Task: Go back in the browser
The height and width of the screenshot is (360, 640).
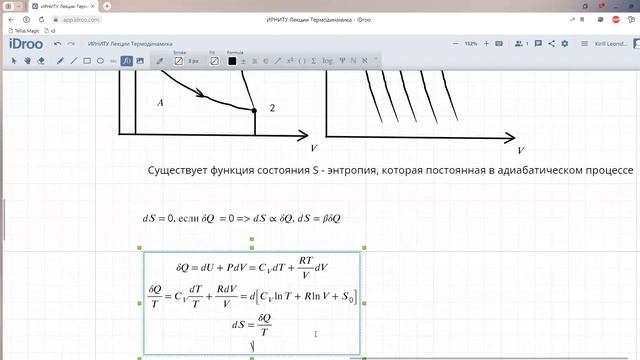Action: [x=11, y=20]
